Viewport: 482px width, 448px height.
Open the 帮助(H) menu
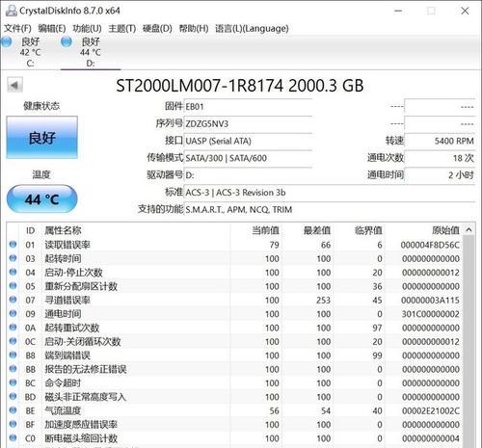194,29
